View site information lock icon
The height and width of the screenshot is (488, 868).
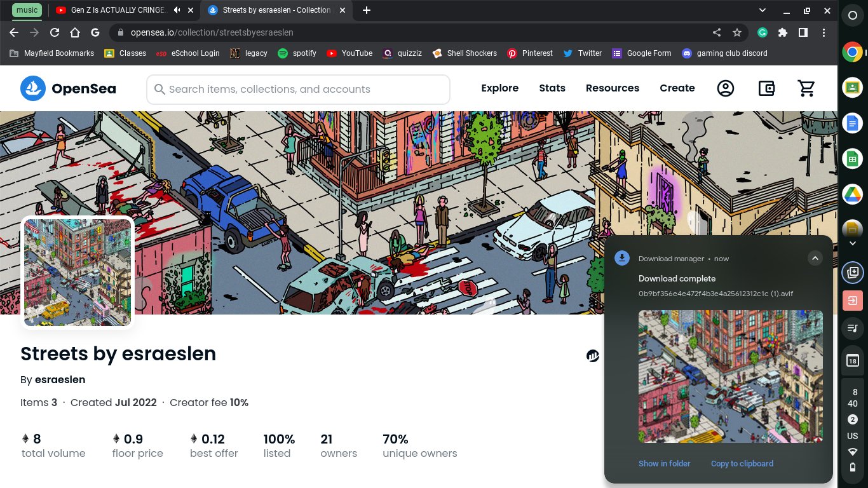[120, 32]
